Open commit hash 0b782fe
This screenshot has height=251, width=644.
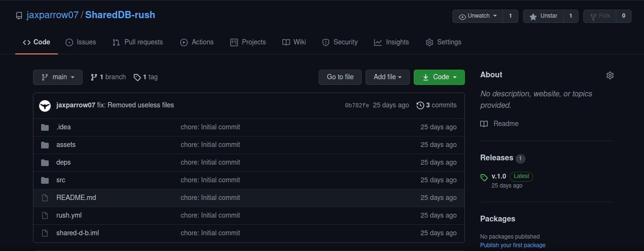point(357,105)
